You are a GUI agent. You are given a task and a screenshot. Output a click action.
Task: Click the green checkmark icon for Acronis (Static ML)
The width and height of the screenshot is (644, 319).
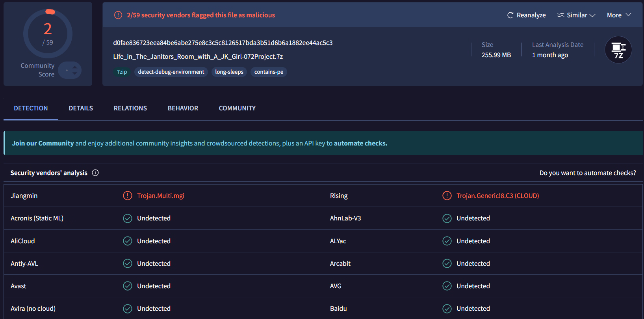click(x=128, y=218)
